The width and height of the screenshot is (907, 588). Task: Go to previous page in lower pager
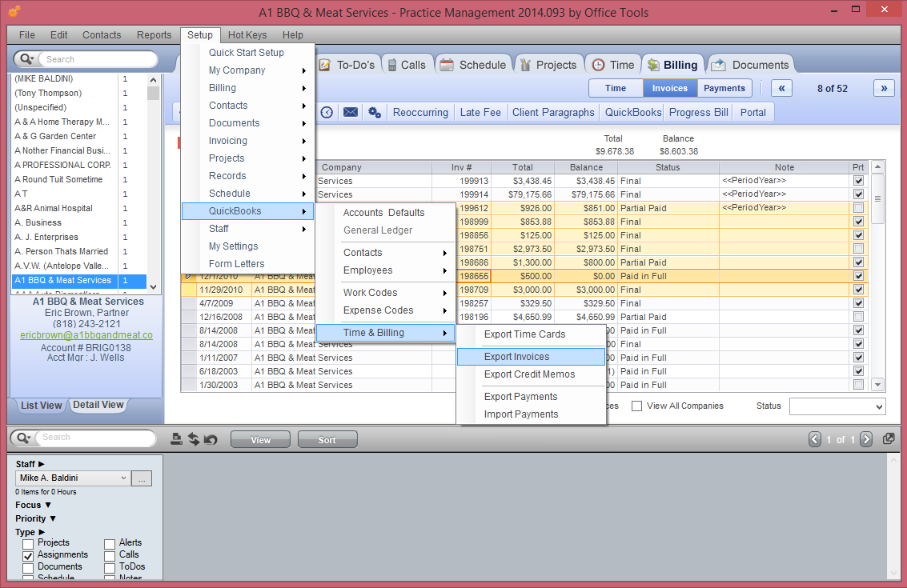(814, 439)
